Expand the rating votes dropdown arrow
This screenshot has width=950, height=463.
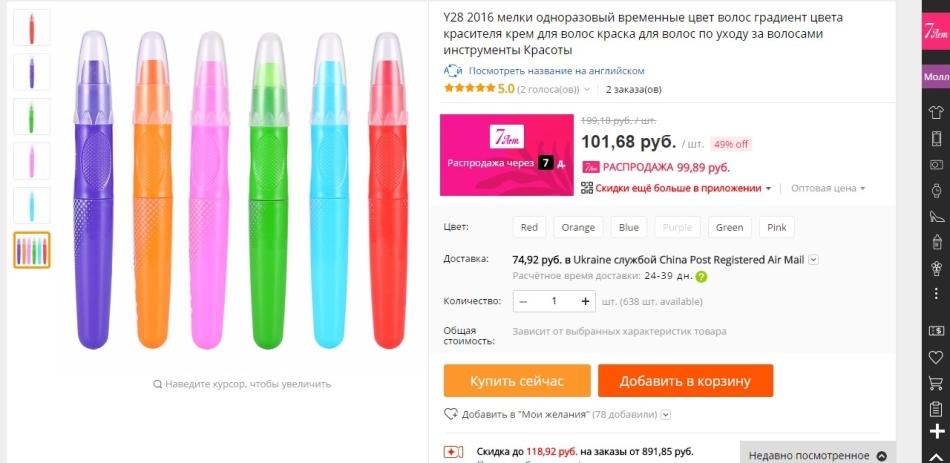click(586, 90)
